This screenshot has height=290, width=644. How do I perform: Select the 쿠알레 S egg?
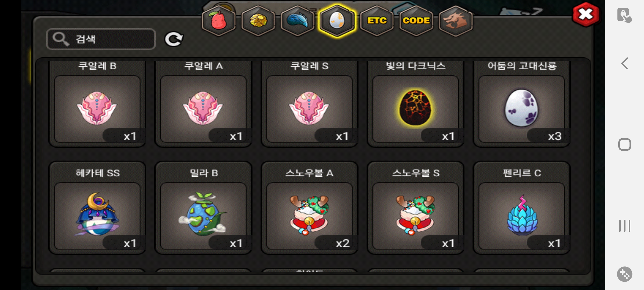309,104
